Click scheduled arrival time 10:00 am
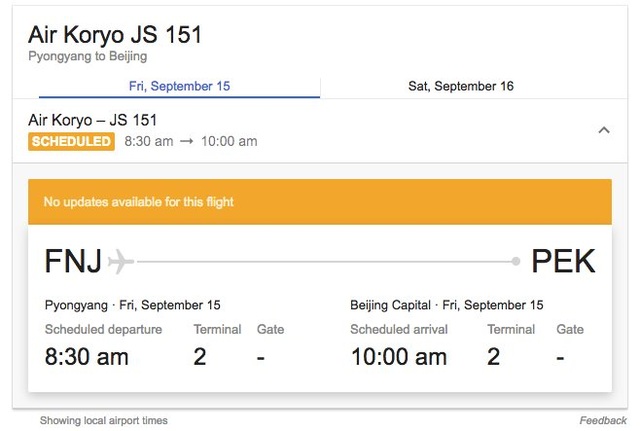The height and width of the screenshot is (431, 640). coord(399,356)
